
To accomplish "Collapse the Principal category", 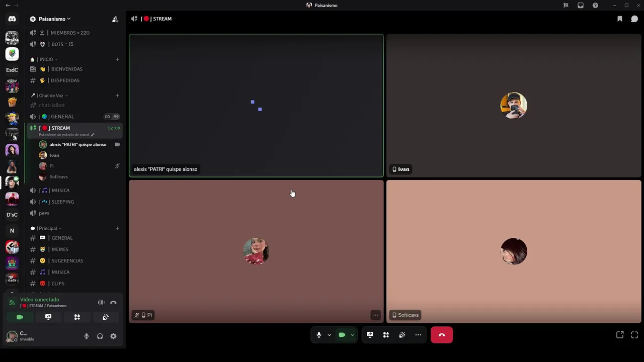I will 46,228.
